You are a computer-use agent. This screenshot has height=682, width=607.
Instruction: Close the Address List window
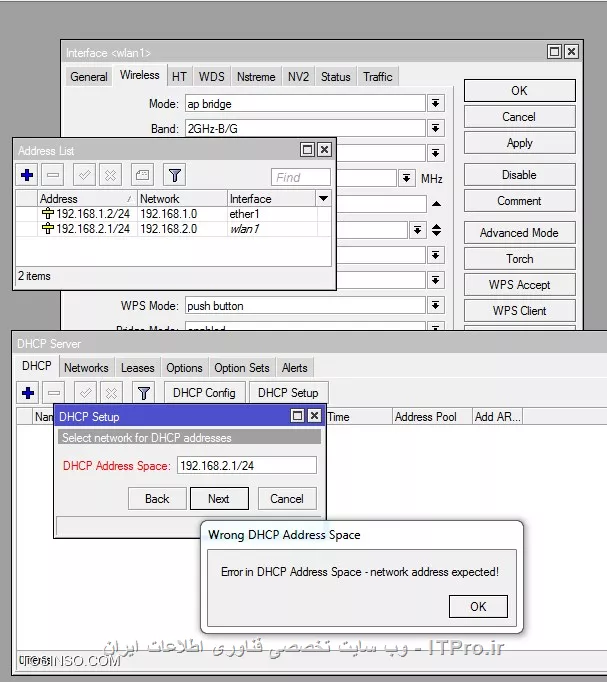324,150
